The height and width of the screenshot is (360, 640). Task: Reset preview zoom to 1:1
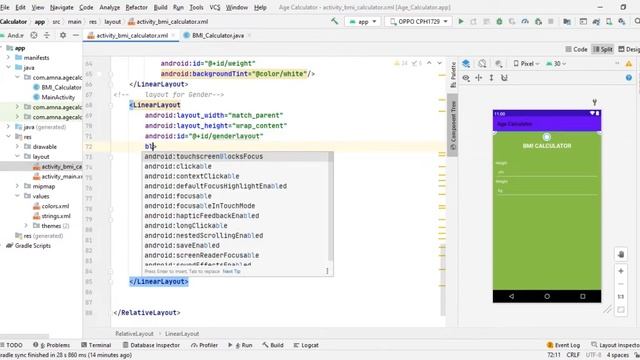click(x=621, y=296)
